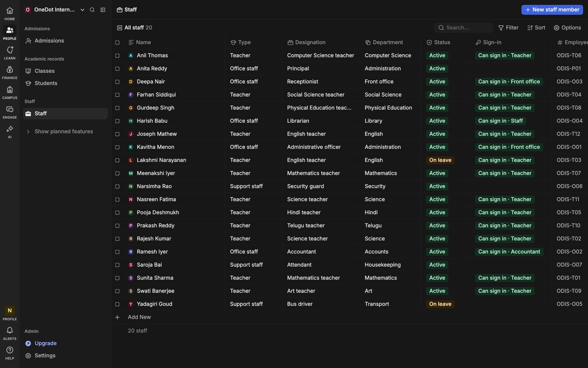Click Harish Babu's Active status badge
588x368 pixels.
point(437,121)
